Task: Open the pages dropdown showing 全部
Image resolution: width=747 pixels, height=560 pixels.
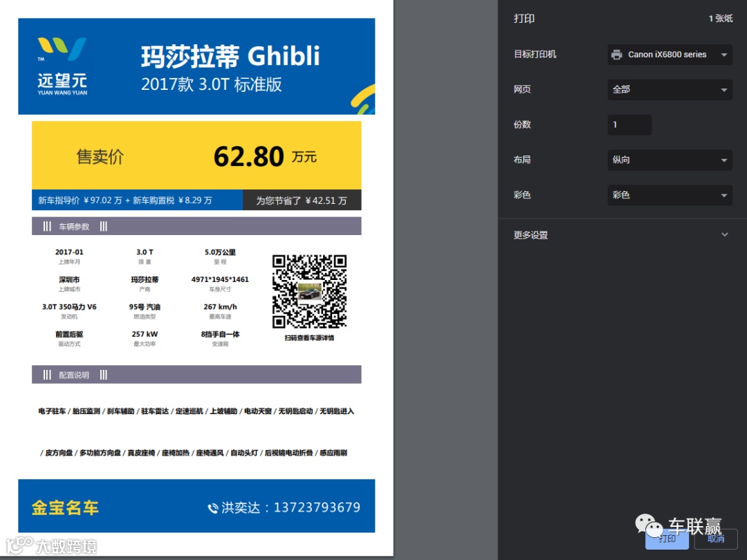Action: [x=670, y=89]
